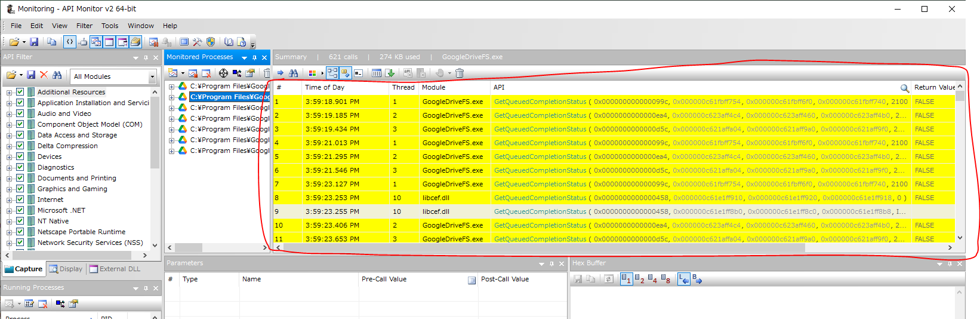Click the Module column header
This screenshot has width=980, height=319.
pos(455,87)
